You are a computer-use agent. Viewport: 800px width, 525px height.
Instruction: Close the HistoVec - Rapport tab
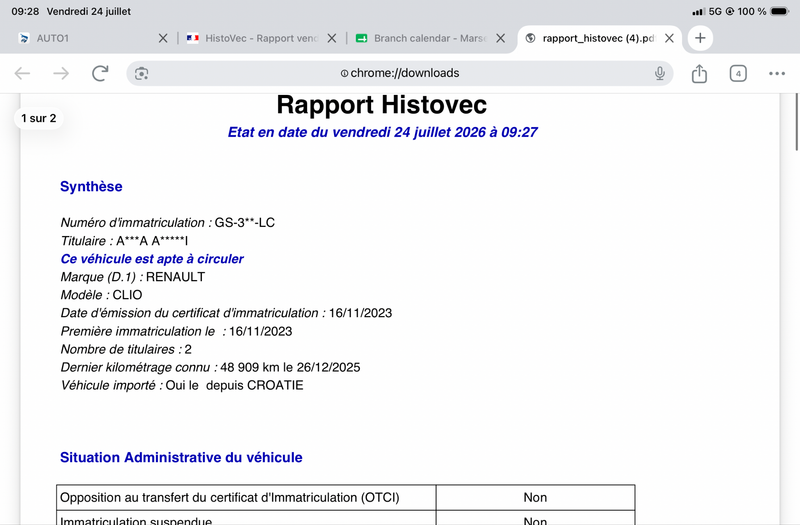pyautogui.click(x=332, y=38)
